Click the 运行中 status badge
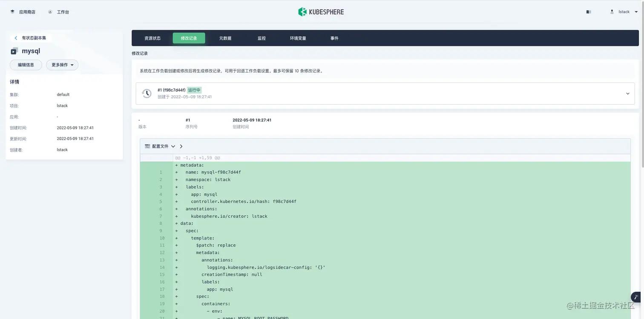 [x=194, y=90]
